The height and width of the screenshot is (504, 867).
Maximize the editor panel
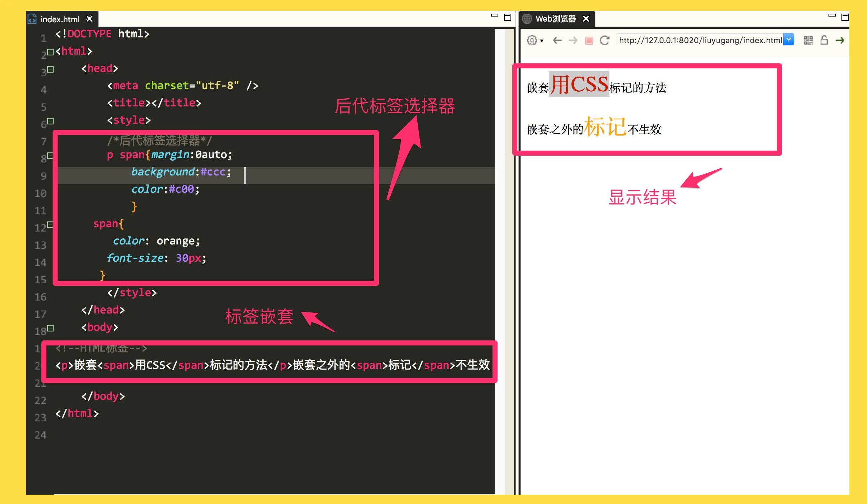[508, 17]
